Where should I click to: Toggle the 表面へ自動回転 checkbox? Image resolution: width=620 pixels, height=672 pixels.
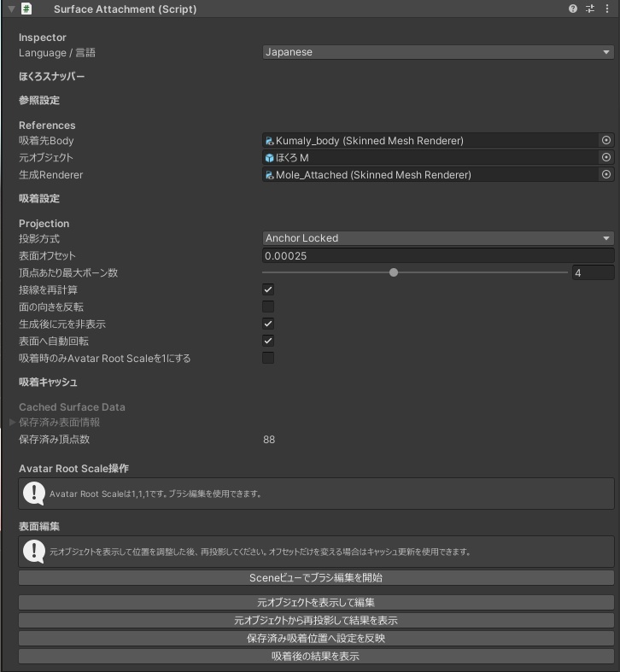[268, 342]
